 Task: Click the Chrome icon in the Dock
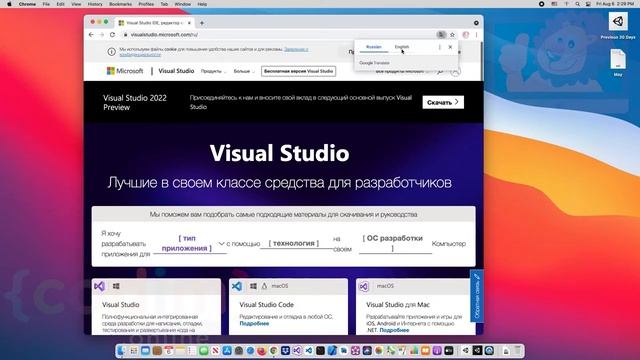click(x=273, y=351)
